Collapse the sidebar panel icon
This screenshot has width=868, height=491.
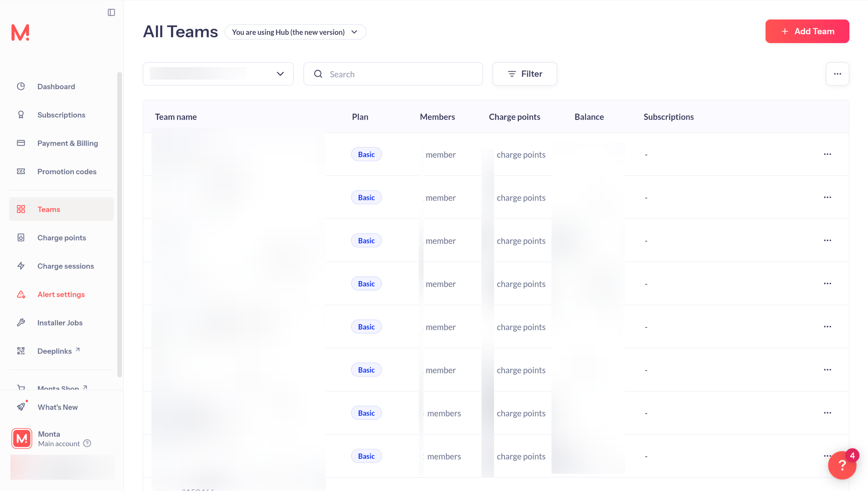pos(111,13)
